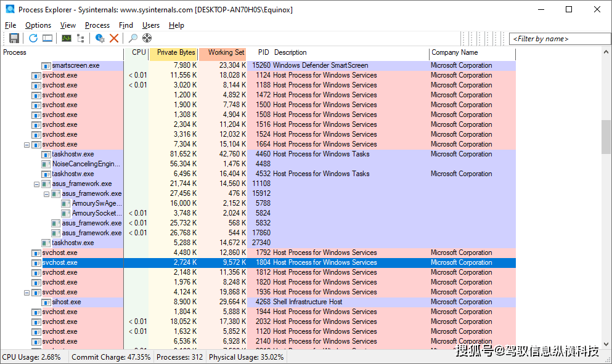Open the View menu

(x=68, y=25)
